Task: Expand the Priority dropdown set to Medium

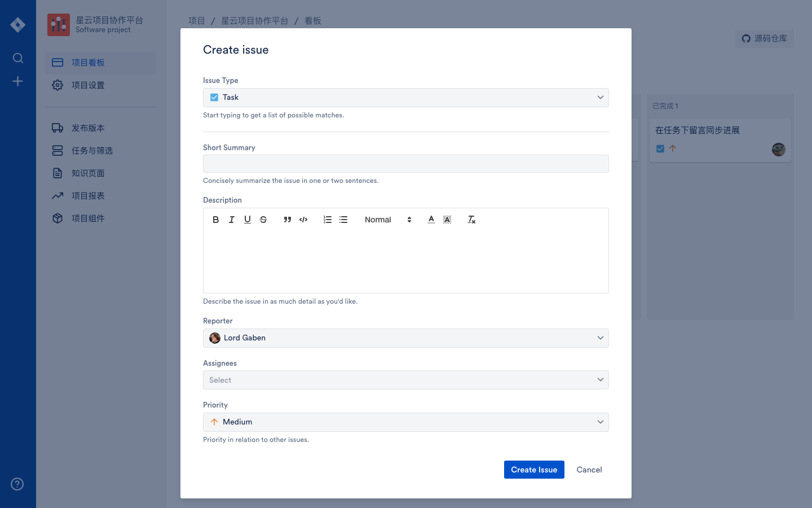Action: pos(406,422)
